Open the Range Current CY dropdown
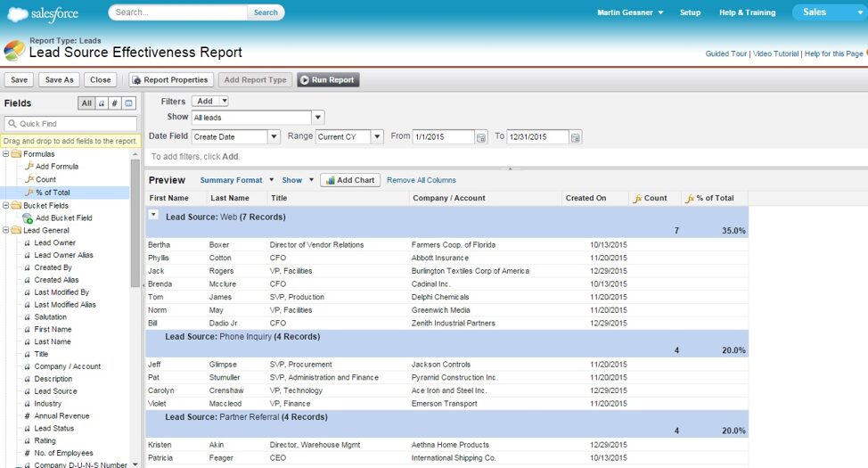The height and width of the screenshot is (468, 868). (x=377, y=136)
